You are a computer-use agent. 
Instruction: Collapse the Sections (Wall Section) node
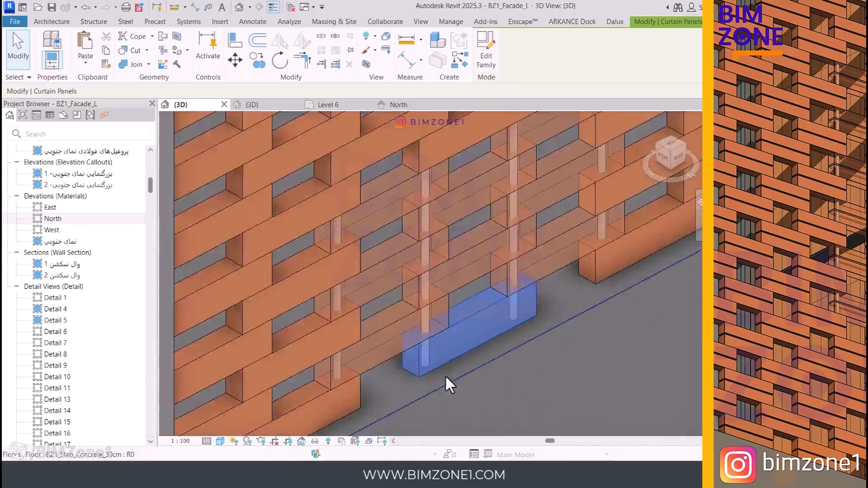click(x=17, y=252)
